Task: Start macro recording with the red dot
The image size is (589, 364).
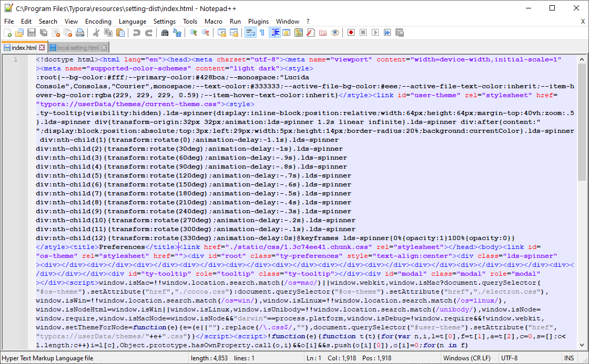Action: [x=351, y=33]
